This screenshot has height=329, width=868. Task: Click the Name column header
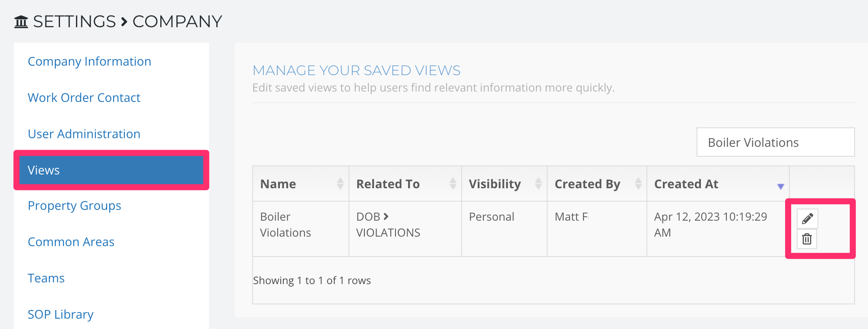(301, 184)
